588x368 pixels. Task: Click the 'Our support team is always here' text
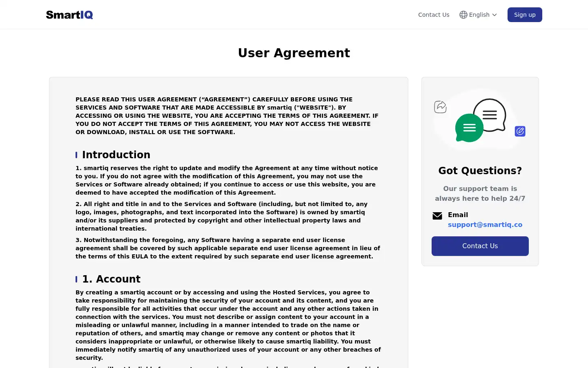[x=480, y=193]
